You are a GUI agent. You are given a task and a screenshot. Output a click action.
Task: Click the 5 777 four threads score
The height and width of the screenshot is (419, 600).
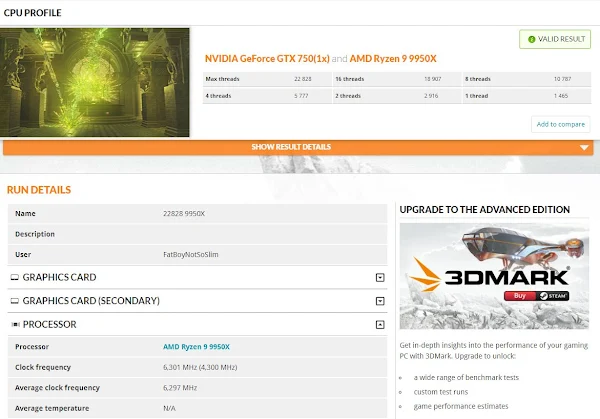301,96
